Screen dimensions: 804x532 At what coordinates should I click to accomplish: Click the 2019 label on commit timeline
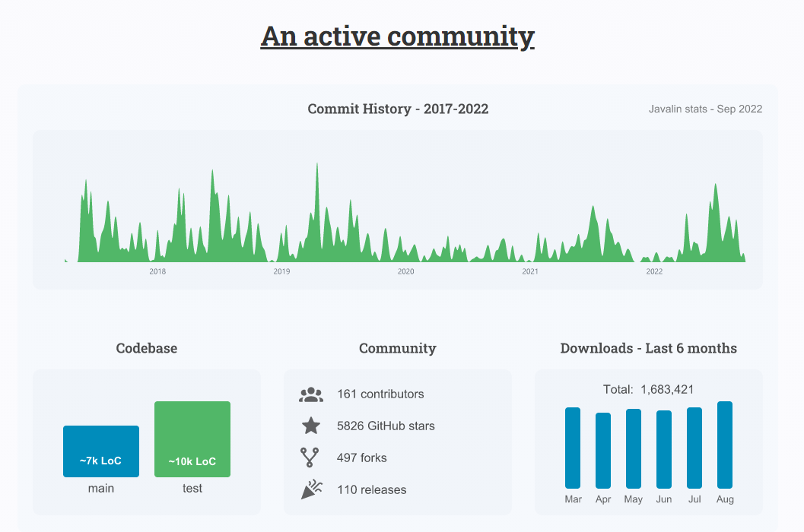tap(281, 271)
